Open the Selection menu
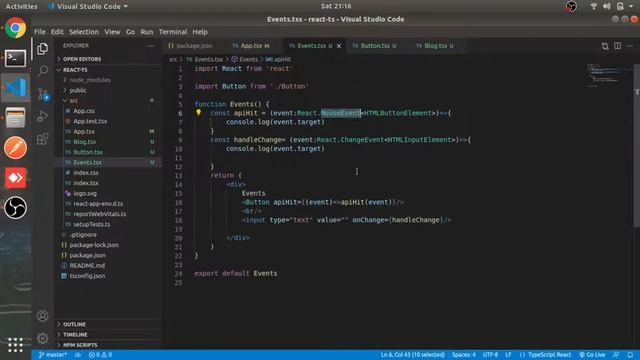The height and width of the screenshot is (360, 640). [x=84, y=32]
